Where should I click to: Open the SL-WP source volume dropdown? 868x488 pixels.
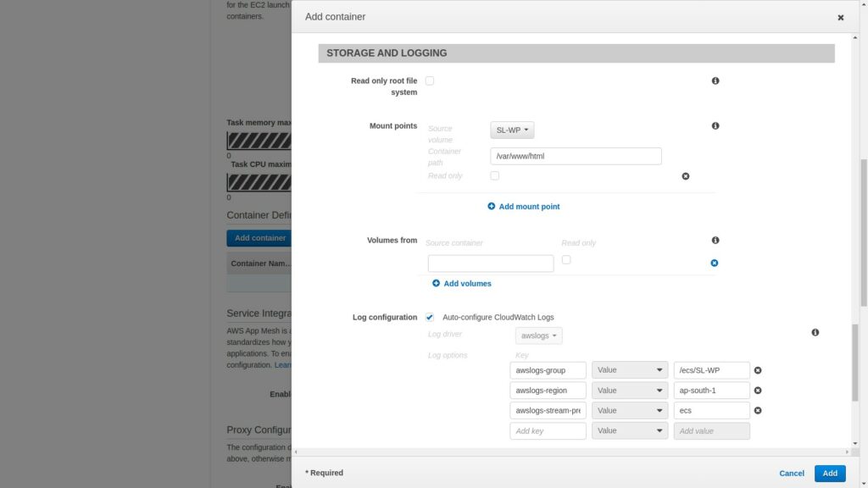tap(512, 130)
